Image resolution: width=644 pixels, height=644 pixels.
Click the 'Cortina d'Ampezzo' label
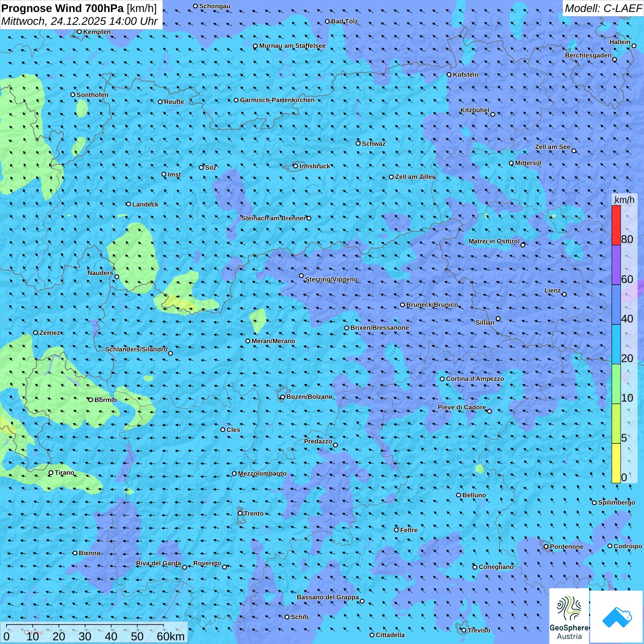click(x=475, y=379)
